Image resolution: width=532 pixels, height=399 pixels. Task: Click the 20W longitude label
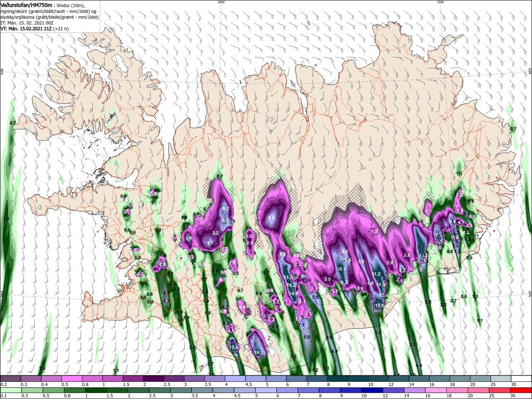coord(221,2)
